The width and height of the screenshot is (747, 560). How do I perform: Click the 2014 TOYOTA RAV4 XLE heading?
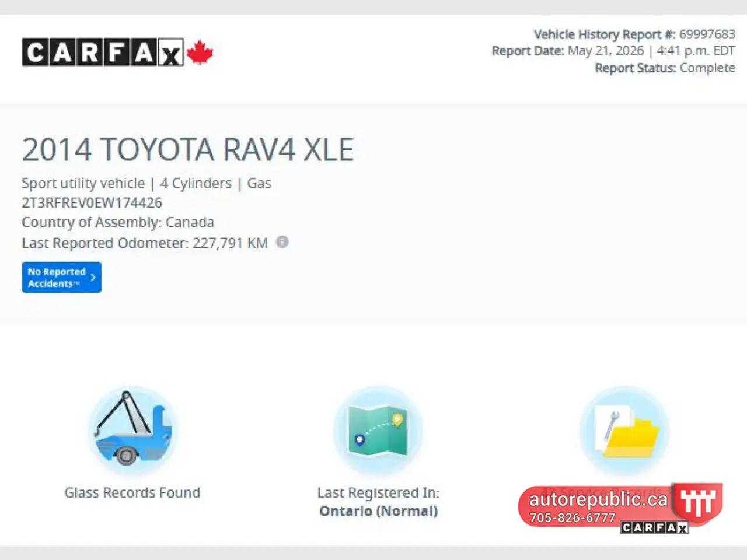[x=188, y=149]
